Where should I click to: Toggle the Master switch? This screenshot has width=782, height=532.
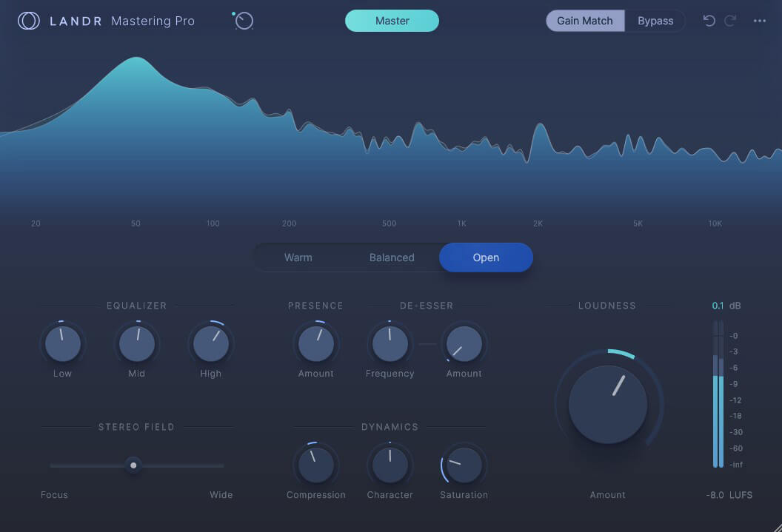392,21
